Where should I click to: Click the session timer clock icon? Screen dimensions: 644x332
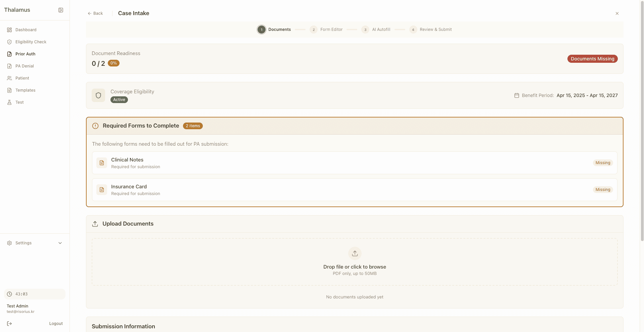pos(9,294)
